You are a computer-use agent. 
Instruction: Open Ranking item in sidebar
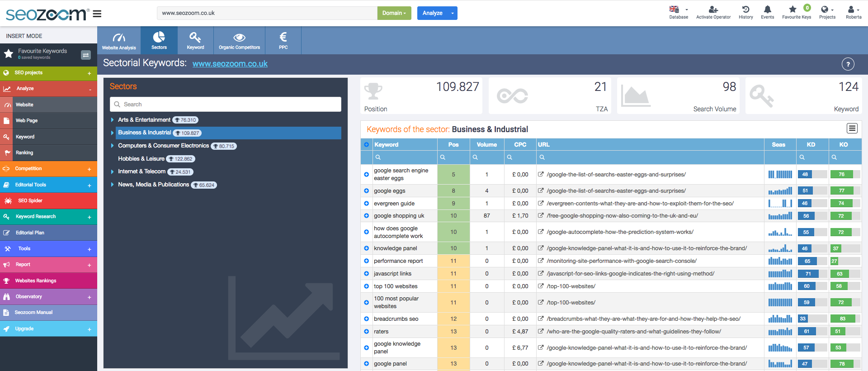(x=48, y=153)
